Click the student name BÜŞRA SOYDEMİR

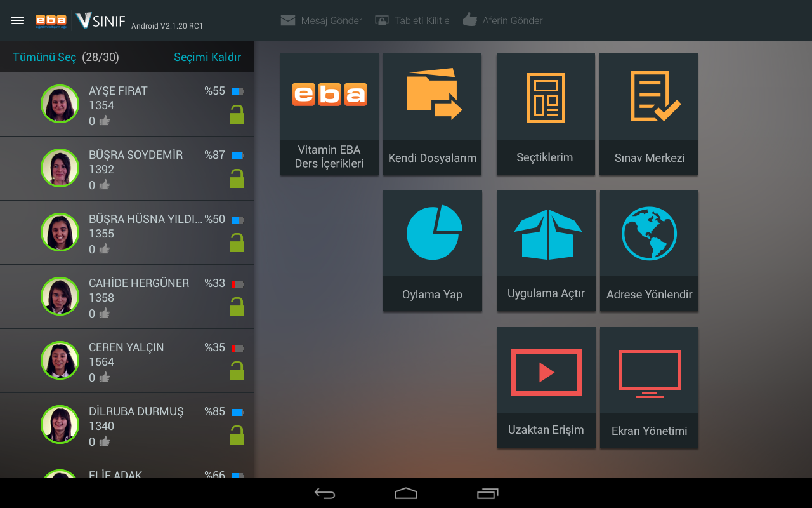(x=136, y=155)
